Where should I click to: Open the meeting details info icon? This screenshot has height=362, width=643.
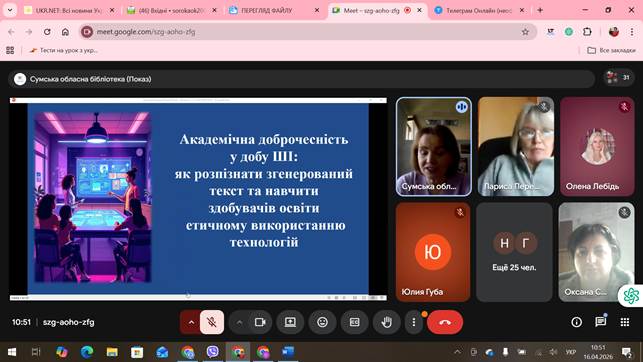[x=577, y=322]
